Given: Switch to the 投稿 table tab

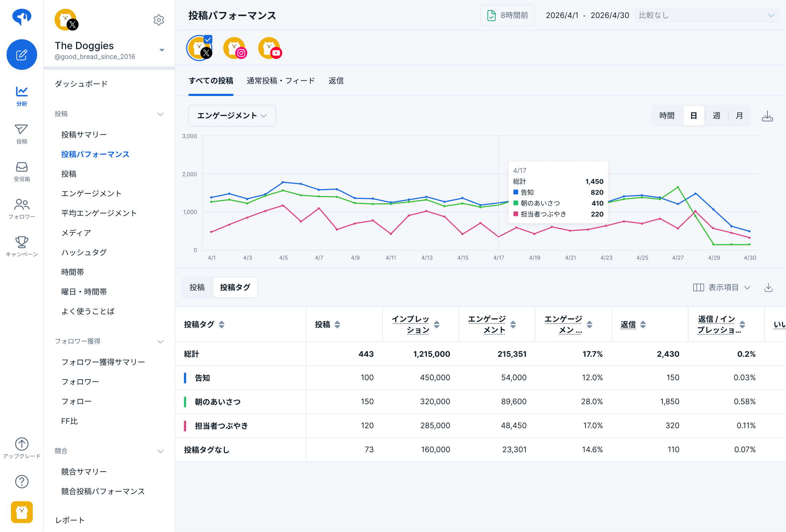Looking at the screenshot, I should 197,288.
